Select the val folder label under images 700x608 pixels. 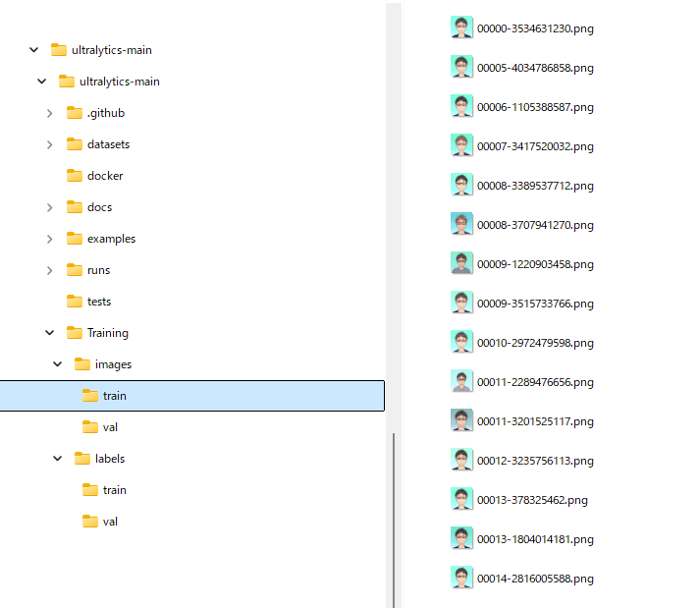click(x=110, y=427)
